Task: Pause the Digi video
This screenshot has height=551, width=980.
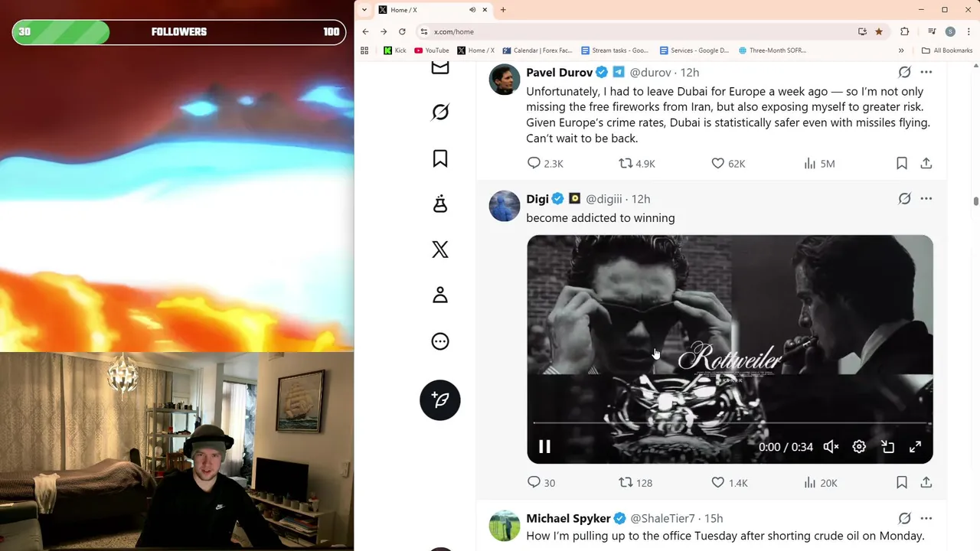Action: click(x=544, y=447)
